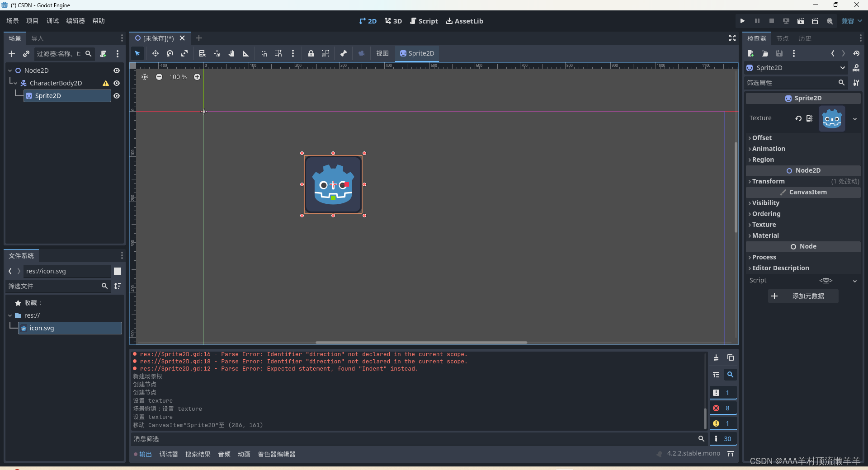The width and height of the screenshot is (868, 470).
Task: Open the 项目 menu
Action: tap(33, 21)
